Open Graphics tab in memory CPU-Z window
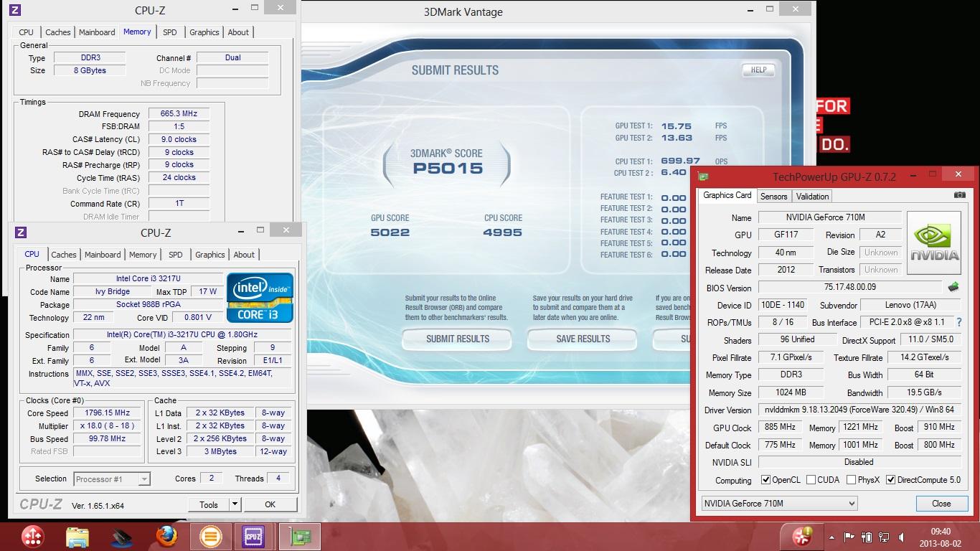 (204, 32)
